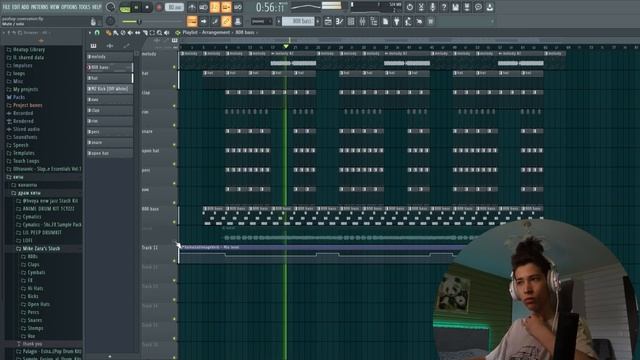Select the playlist zoom tool

tap(160, 33)
